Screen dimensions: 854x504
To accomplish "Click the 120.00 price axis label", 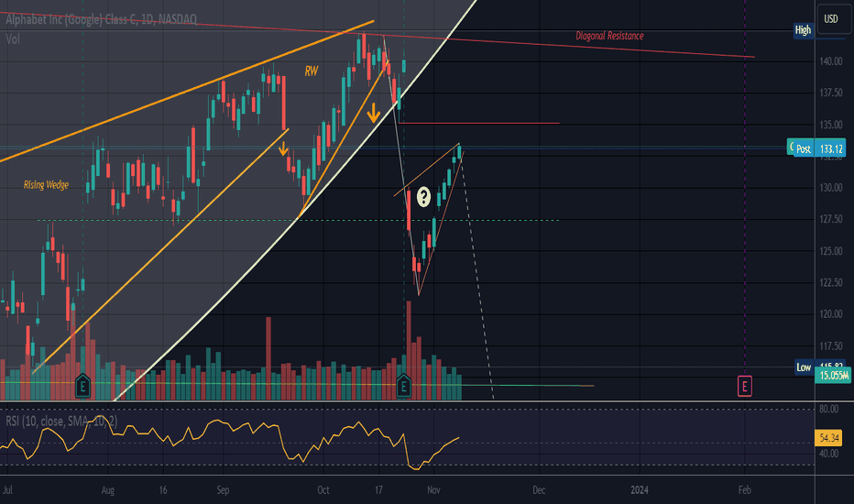I will point(831,313).
